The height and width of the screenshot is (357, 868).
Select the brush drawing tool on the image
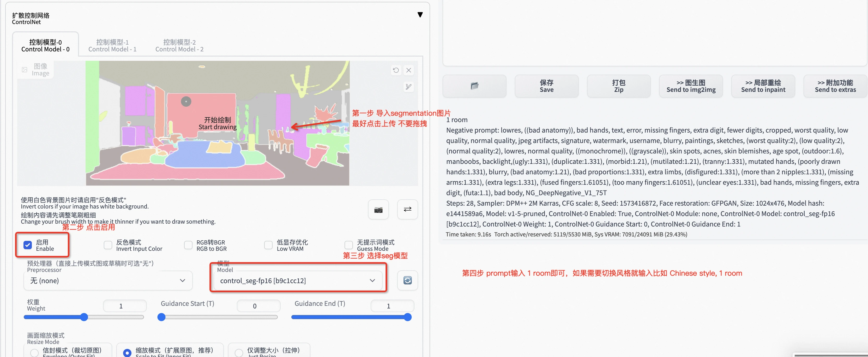pos(408,87)
